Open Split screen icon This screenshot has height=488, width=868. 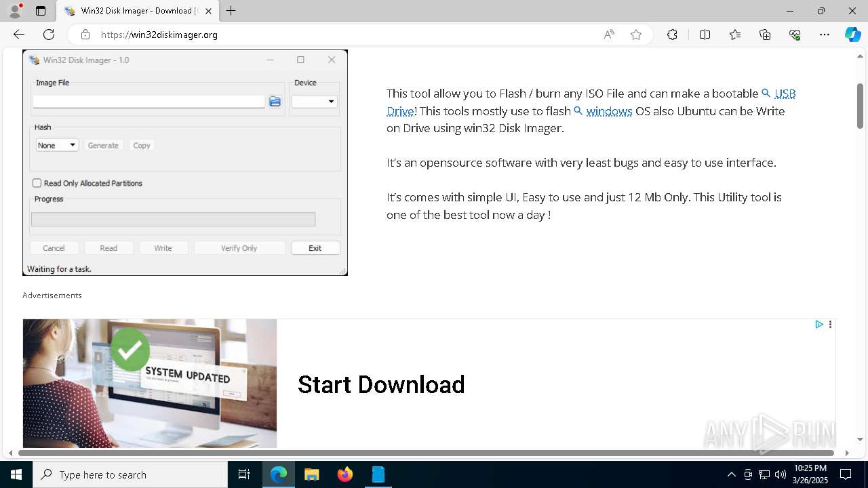click(x=705, y=35)
